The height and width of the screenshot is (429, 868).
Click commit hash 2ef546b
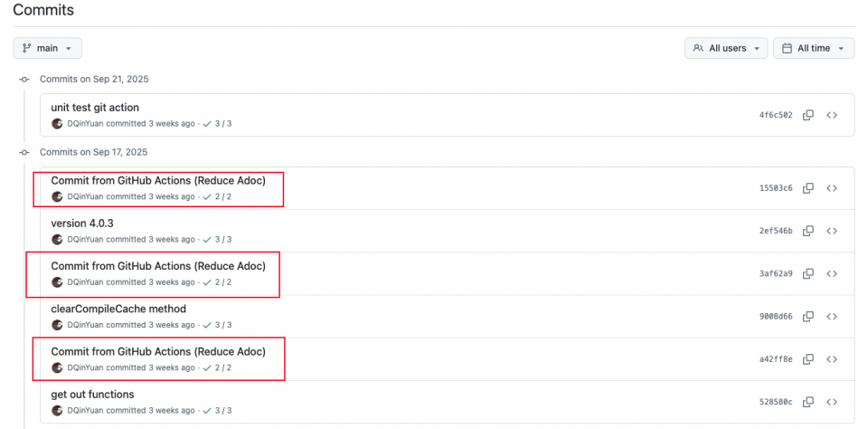click(776, 231)
